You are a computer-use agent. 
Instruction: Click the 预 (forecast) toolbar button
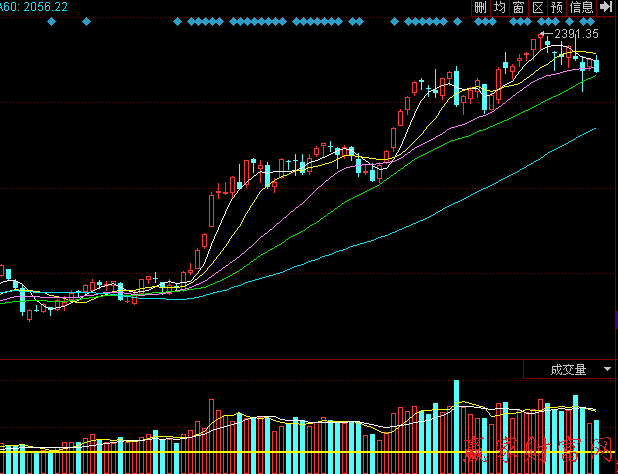coord(556,8)
